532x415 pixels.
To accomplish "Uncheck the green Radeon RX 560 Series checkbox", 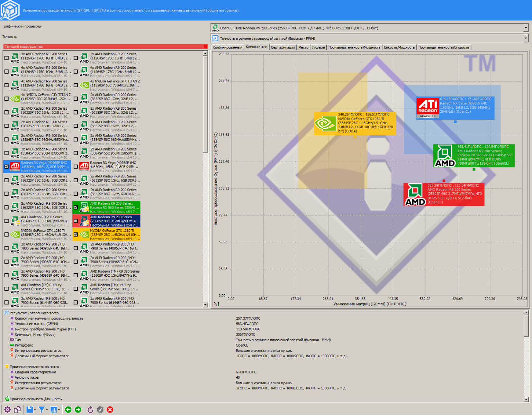I will 76,207.
